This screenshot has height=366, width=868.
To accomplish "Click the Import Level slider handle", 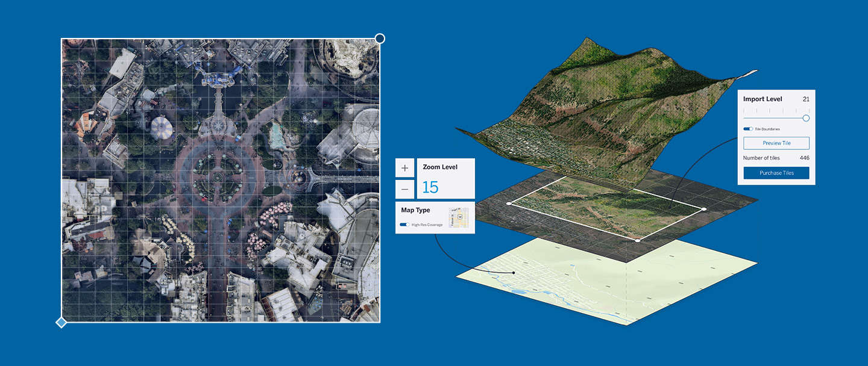I will click(806, 118).
